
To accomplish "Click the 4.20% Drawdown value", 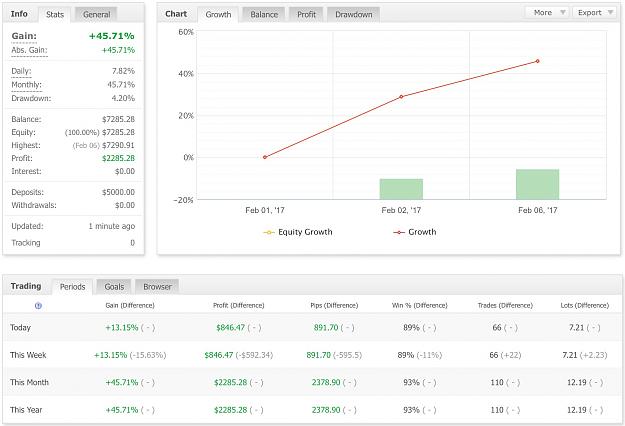I will 123,98.
